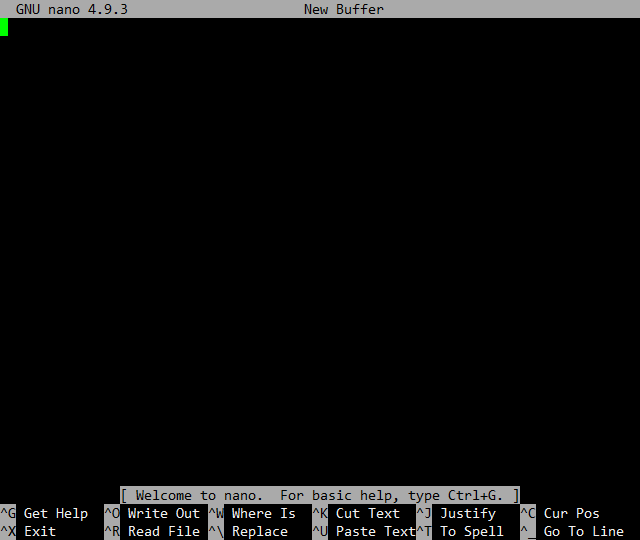Click the ^K key hint

(320, 513)
